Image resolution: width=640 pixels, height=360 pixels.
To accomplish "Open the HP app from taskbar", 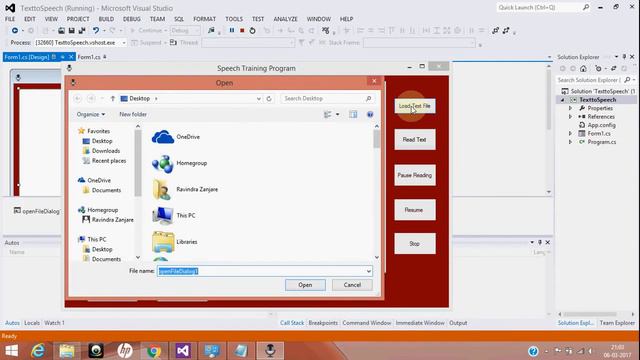I will (x=125, y=351).
